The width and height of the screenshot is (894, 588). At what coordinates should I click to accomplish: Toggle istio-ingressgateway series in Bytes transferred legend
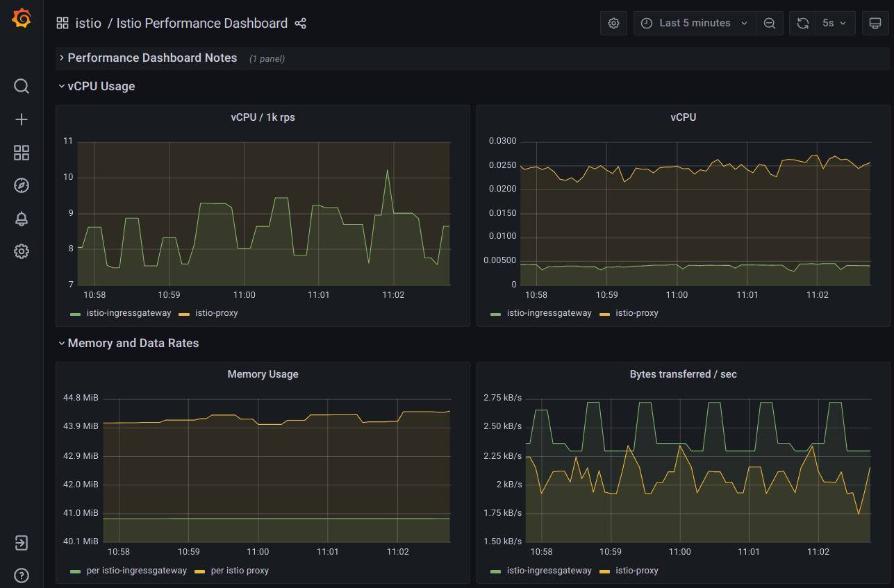[x=549, y=571]
